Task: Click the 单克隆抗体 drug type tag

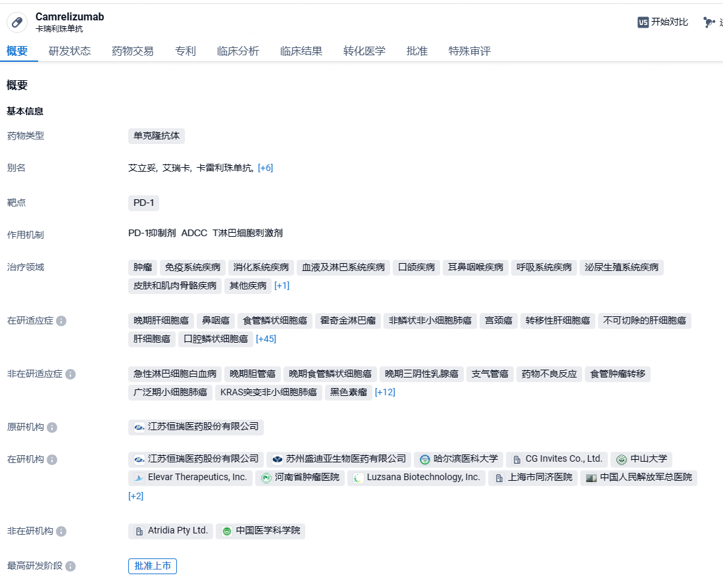Action: (x=157, y=136)
